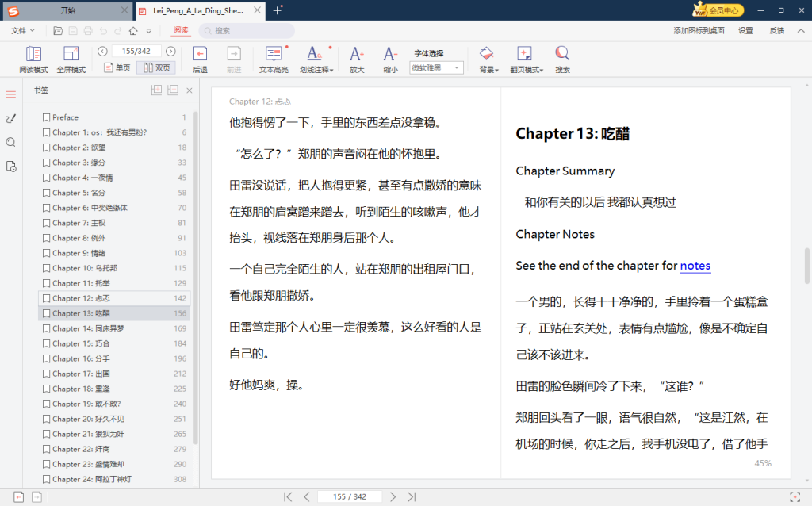Image resolution: width=812 pixels, height=506 pixels.
Task: Click the 后退 back navigation icon
Action: (200, 59)
